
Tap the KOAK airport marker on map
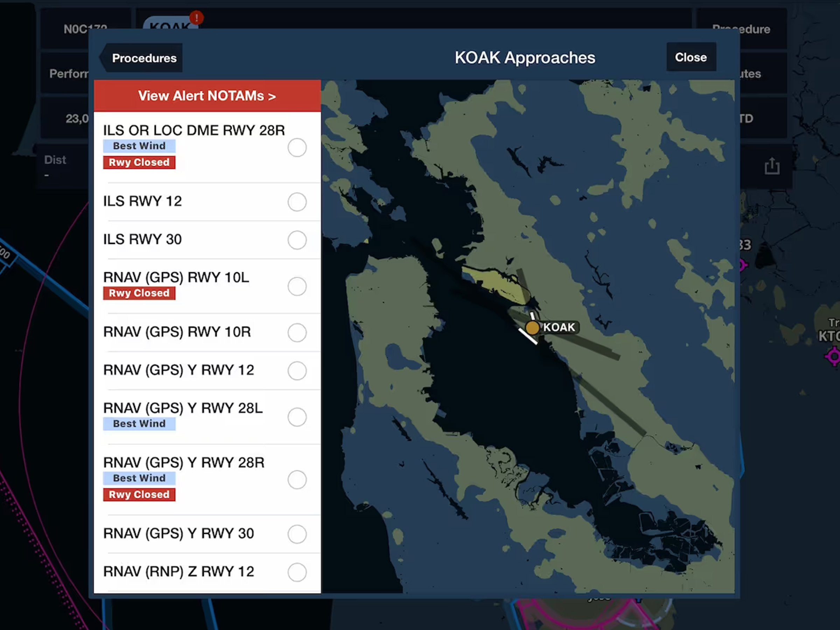[532, 327]
